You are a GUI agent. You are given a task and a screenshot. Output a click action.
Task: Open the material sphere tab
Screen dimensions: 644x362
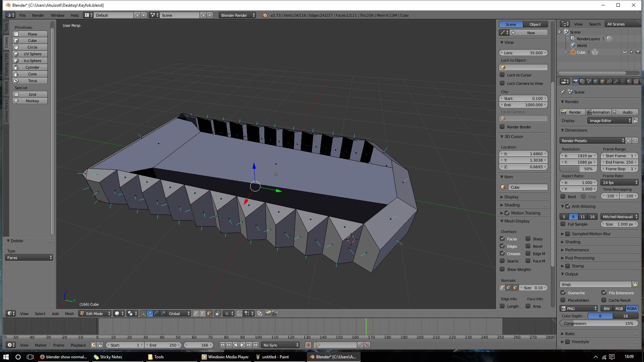(x=629, y=81)
